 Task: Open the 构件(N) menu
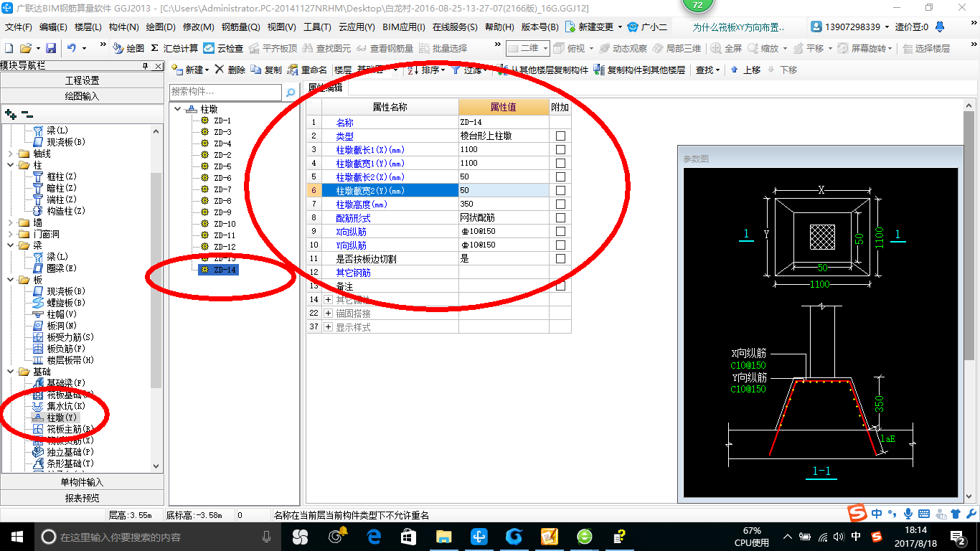(123, 27)
